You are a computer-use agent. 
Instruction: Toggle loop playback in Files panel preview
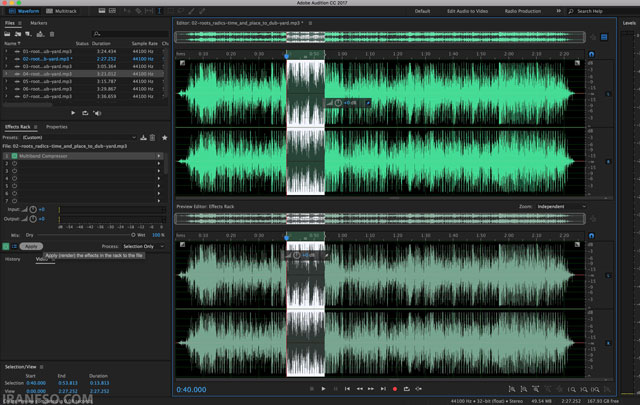(85, 113)
